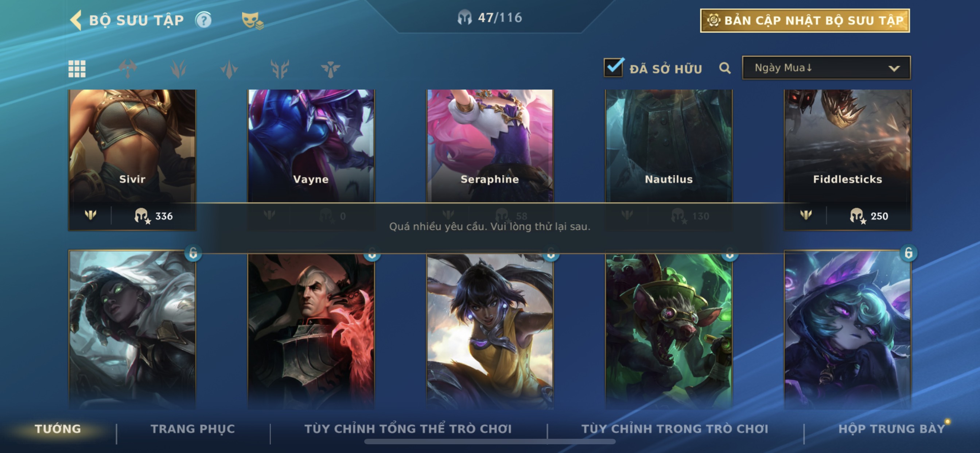The width and height of the screenshot is (980, 453).
Task: Click Bản Cập Nhật Bộ Sưu Tập button
Action: tap(805, 20)
